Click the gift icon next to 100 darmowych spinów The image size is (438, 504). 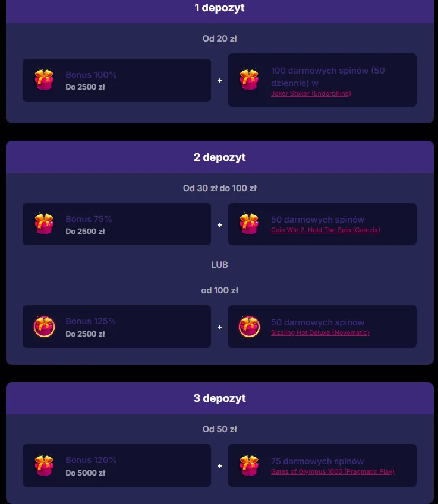tap(249, 80)
